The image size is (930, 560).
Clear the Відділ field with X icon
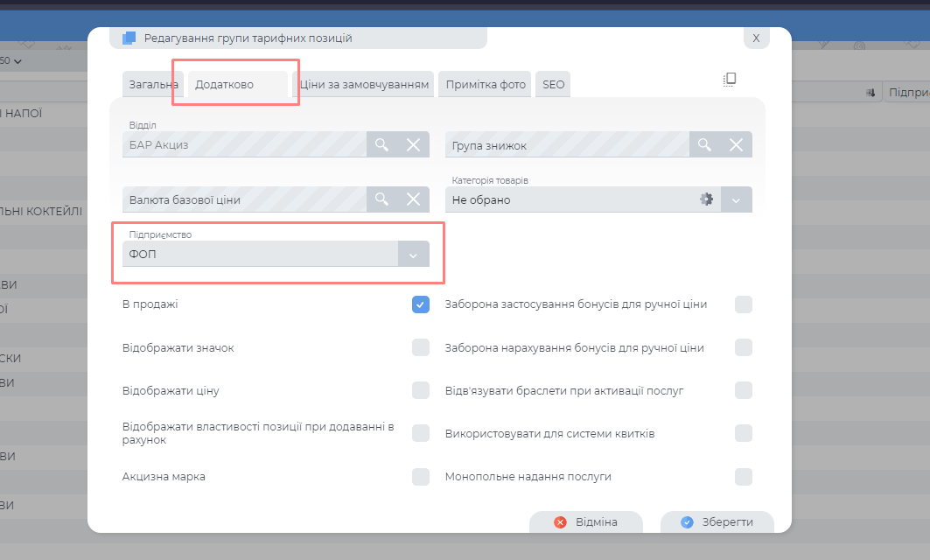414,144
